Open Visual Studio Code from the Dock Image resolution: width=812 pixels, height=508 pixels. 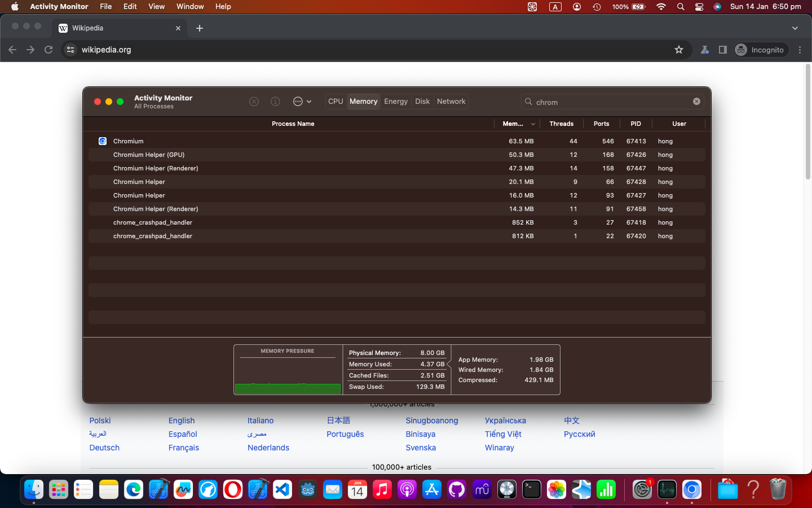click(283, 489)
